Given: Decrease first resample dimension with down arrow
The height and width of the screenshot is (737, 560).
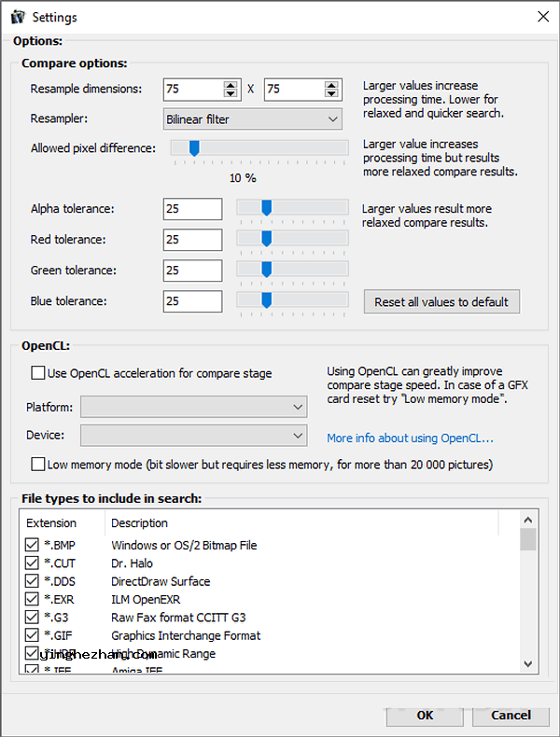Looking at the screenshot, I should [231, 93].
